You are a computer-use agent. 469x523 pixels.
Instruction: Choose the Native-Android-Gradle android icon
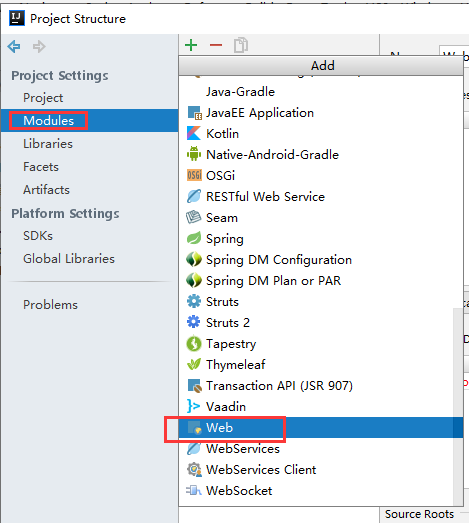click(194, 154)
